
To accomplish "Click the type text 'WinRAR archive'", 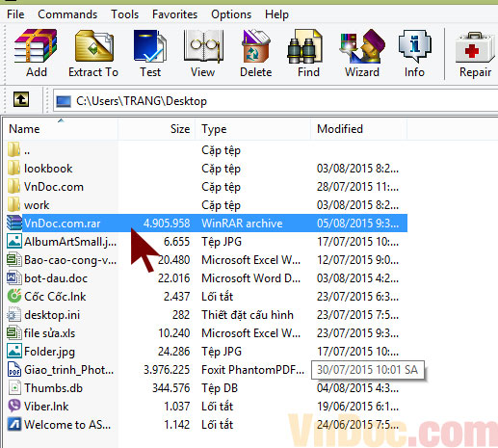I will [x=242, y=224].
